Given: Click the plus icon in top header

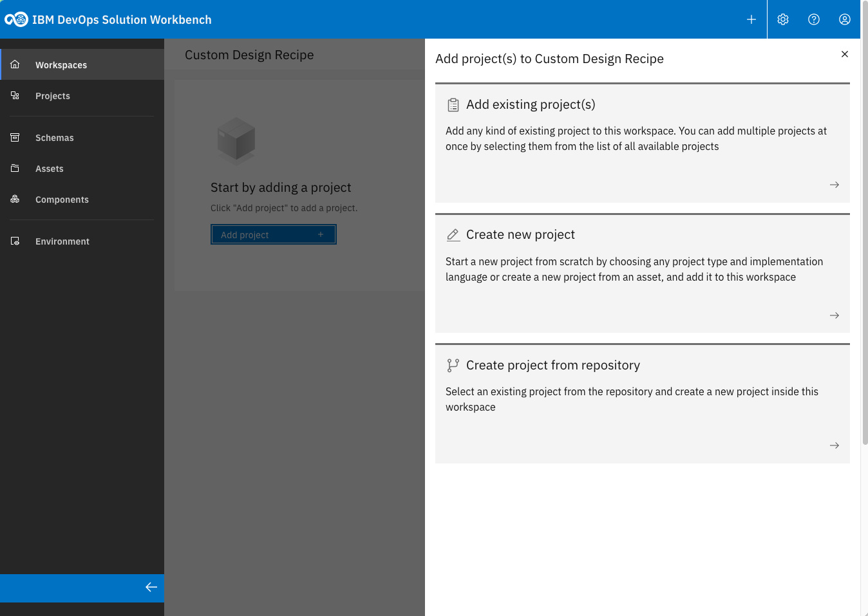Looking at the screenshot, I should [751, 19].
